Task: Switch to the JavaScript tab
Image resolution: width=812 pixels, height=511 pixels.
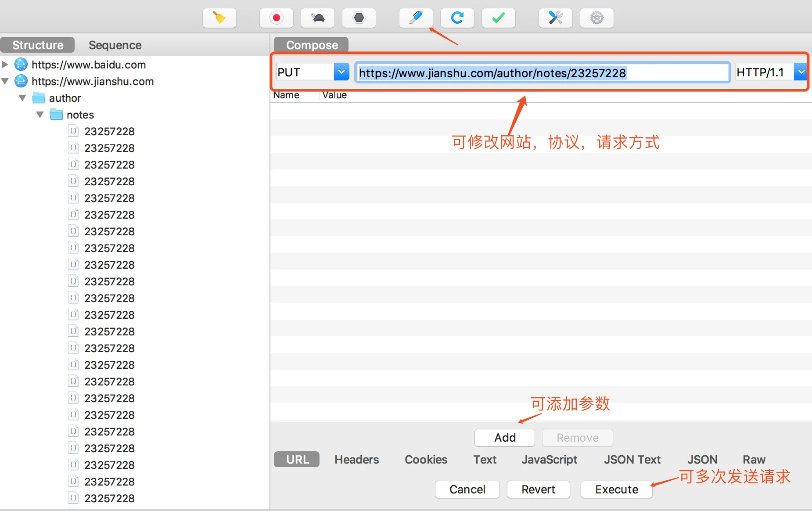Action: coord(550,460)
